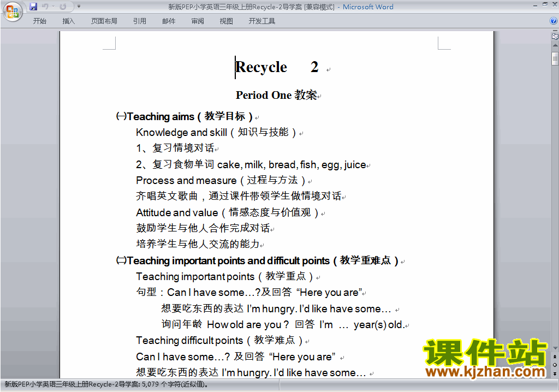Click the document title in the title bar

[x=281, y=7]
